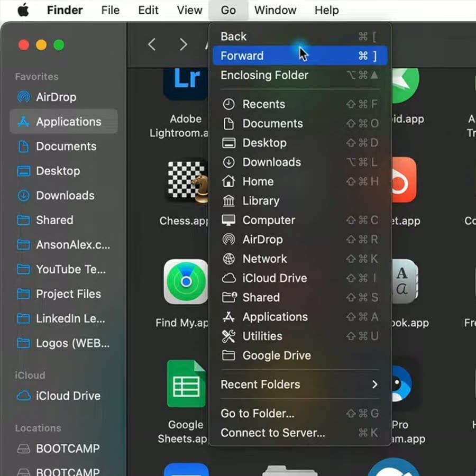Screen dimensions: 476x476
Task: Open Library from Go menu
Action: (x=300, y=200)
